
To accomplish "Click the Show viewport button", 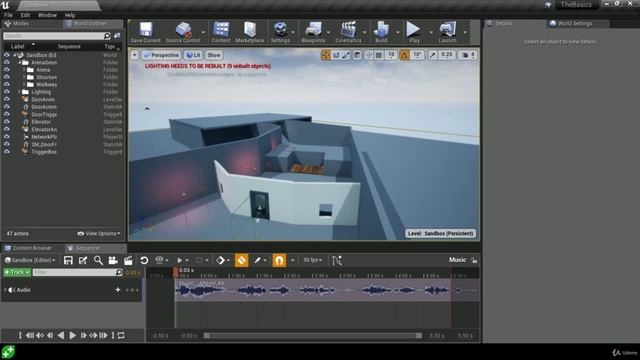I will [x=213, y=55].
